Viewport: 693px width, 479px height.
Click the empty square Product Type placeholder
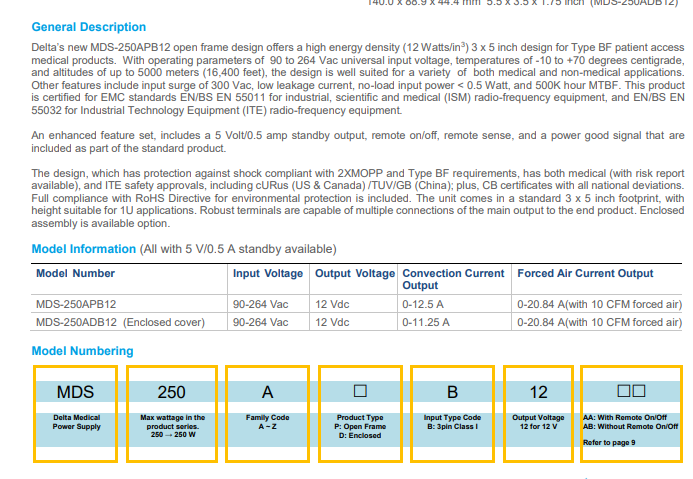coord(360,391)
